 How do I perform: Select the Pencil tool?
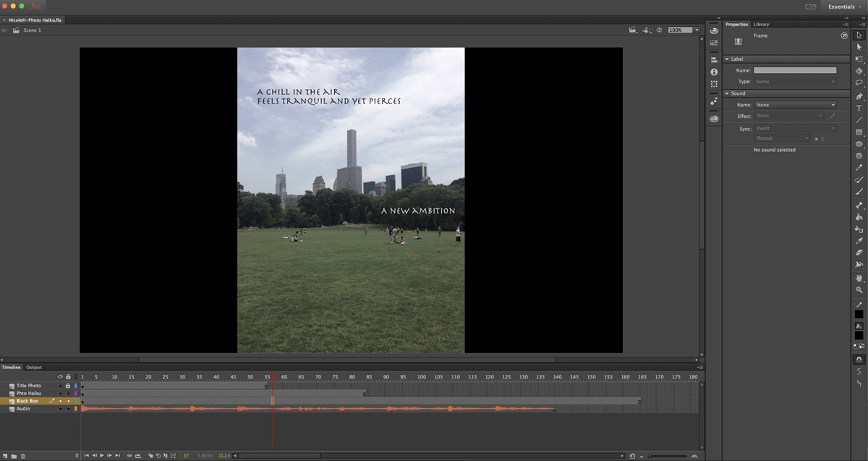point(859,168)
